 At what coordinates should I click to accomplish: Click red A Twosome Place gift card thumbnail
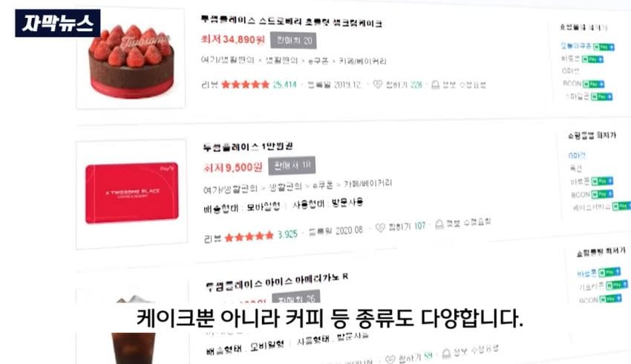pos(132,193)
